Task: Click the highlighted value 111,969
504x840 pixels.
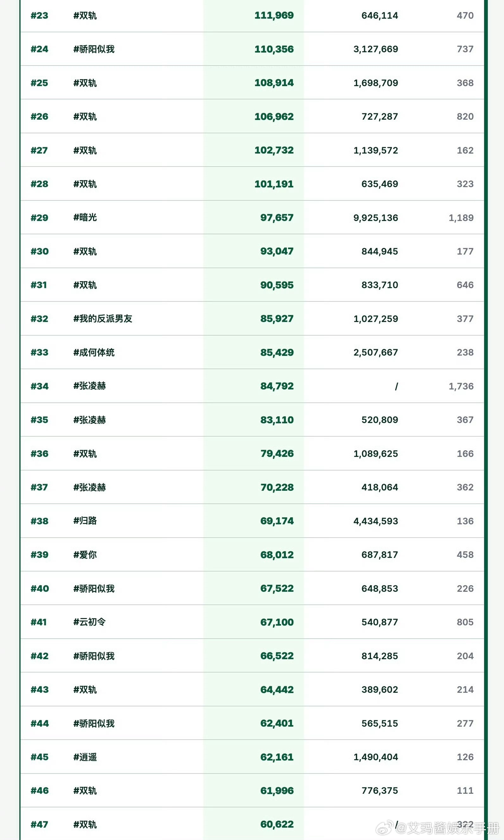Action: (274, 15)
